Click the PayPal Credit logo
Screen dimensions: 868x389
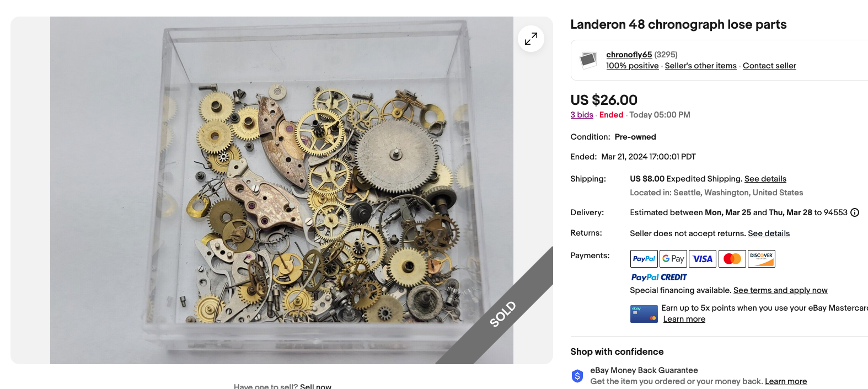pos(659,278)
